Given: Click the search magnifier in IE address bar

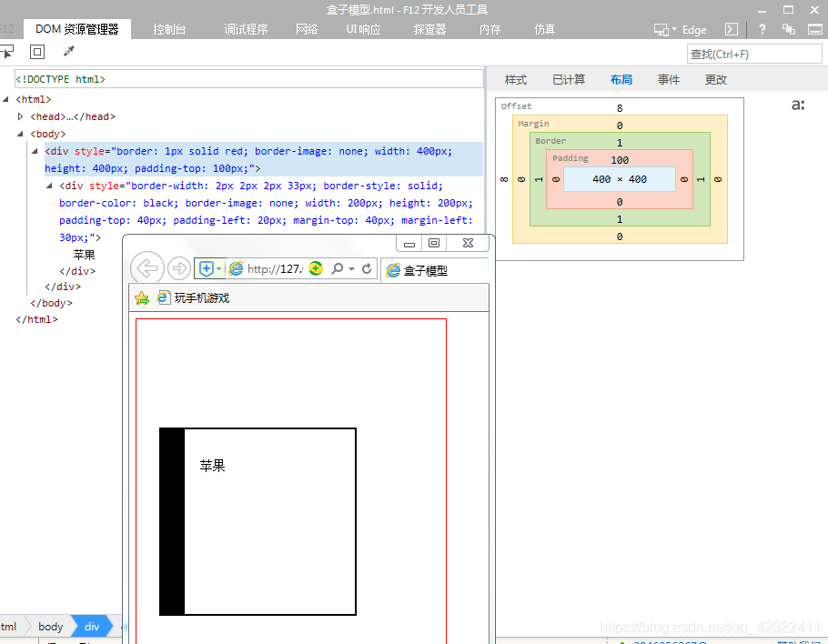Looking at the screenshot, I should coord(337,268).
